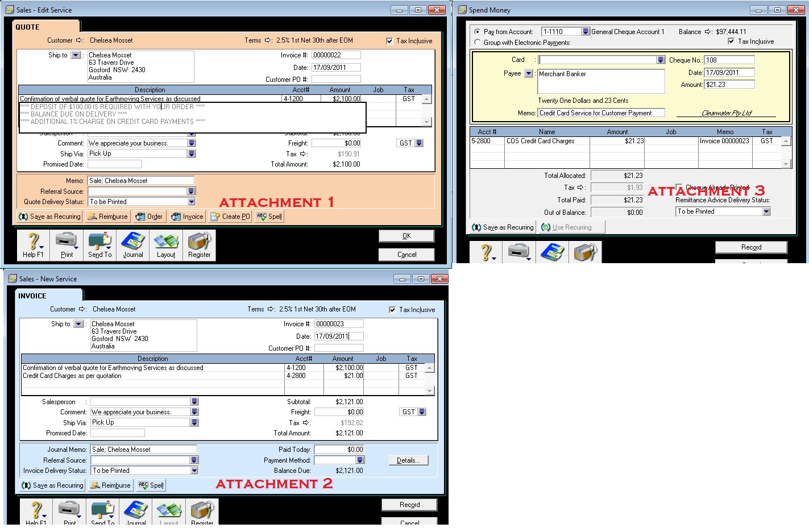Select the INVOICE tab

pyautogui.click(x=48, y=296)
